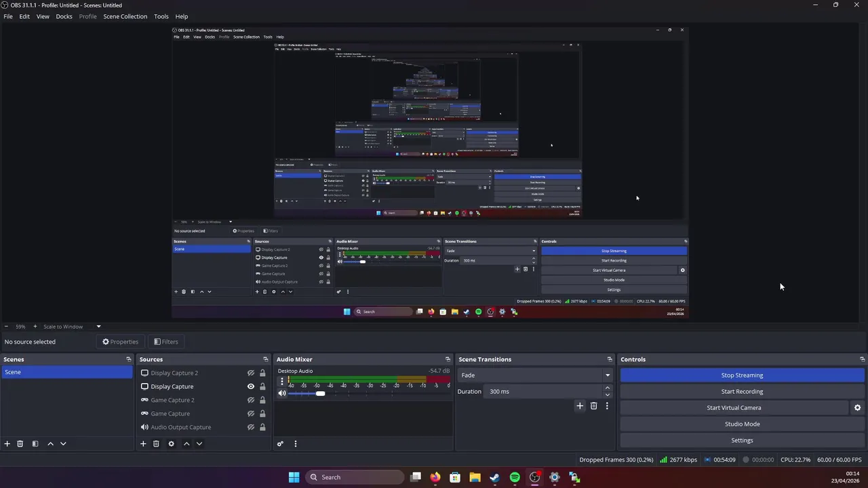The height and width of the screenshot is (488, 868).
Task: Zoom in preview with plus icon
Action: (35, 326)
